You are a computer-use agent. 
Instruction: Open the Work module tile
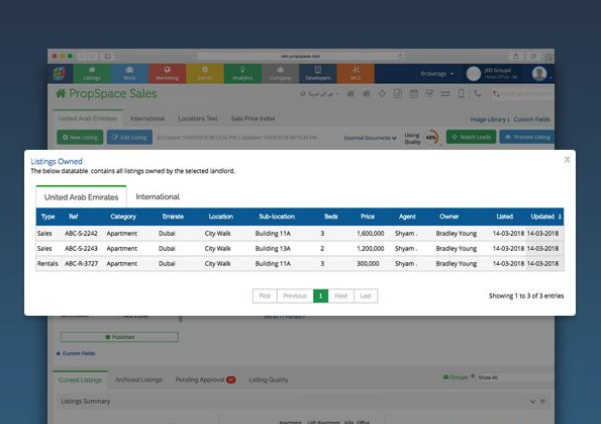pos(129,73)
